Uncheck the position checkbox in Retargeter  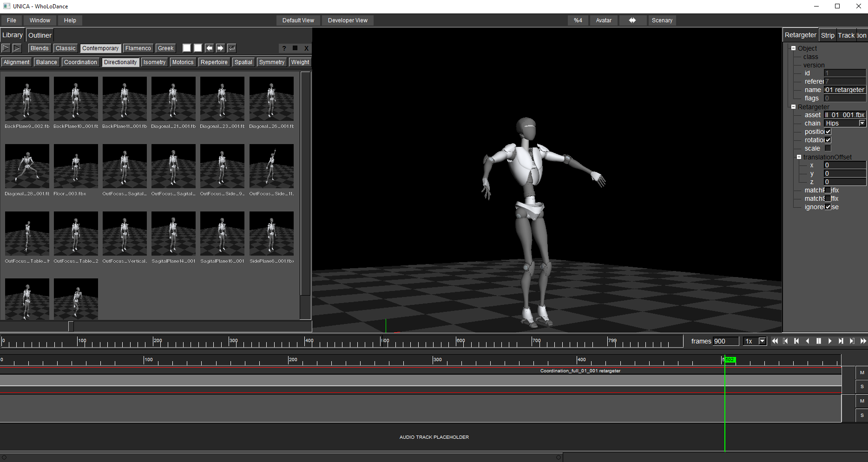[x=828, y=132]
